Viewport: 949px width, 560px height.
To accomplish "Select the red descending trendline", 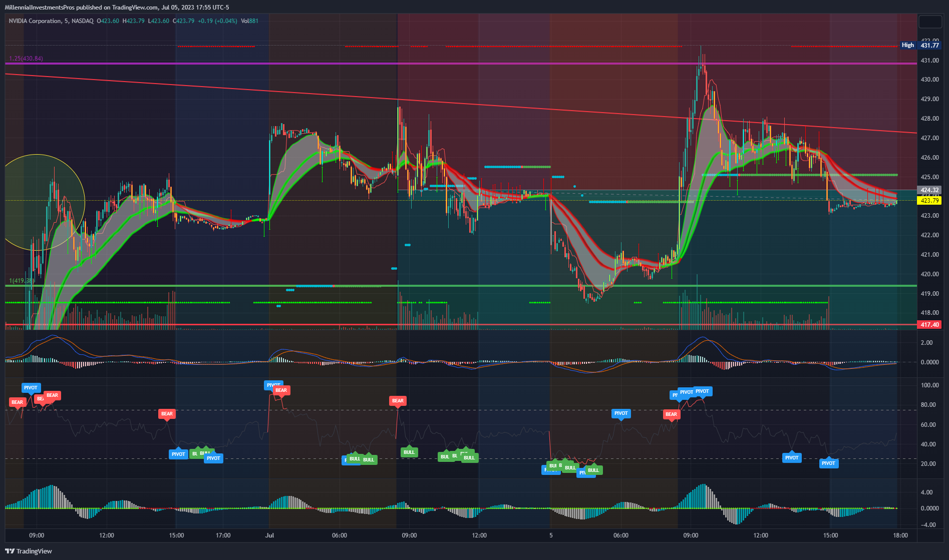I will (x=461, y=104).
